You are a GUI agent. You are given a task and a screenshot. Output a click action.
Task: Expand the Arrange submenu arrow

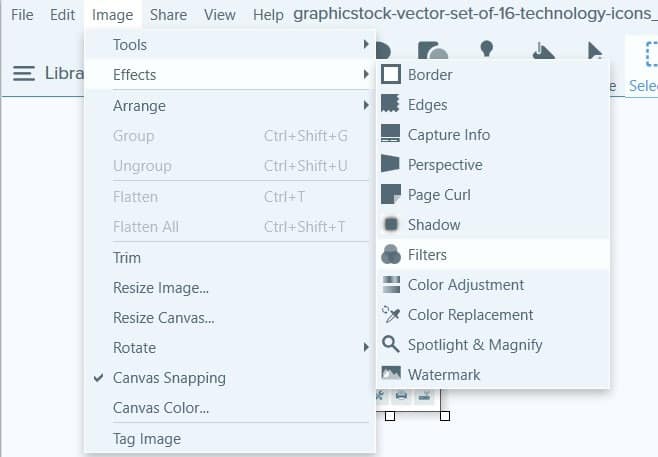[x=366, y=105]
